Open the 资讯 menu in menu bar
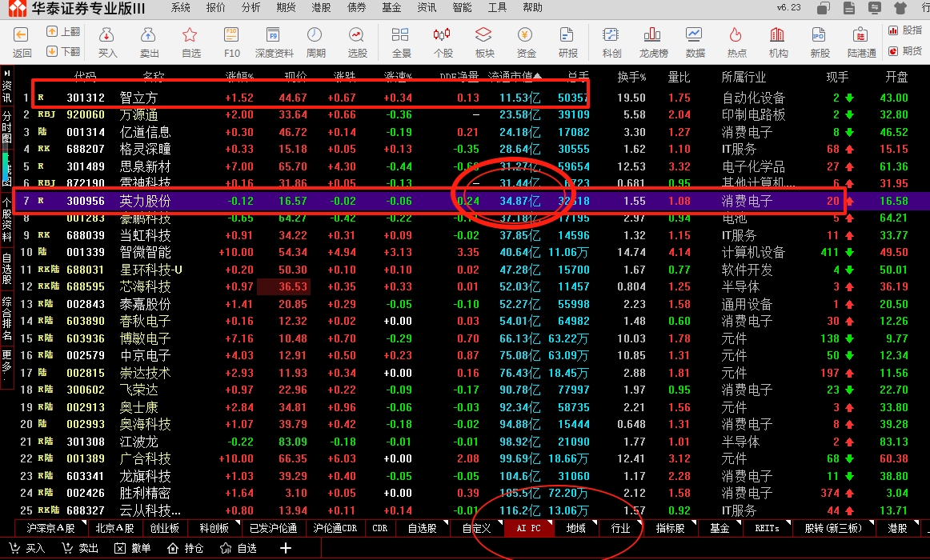 click(x=427, y=8)
